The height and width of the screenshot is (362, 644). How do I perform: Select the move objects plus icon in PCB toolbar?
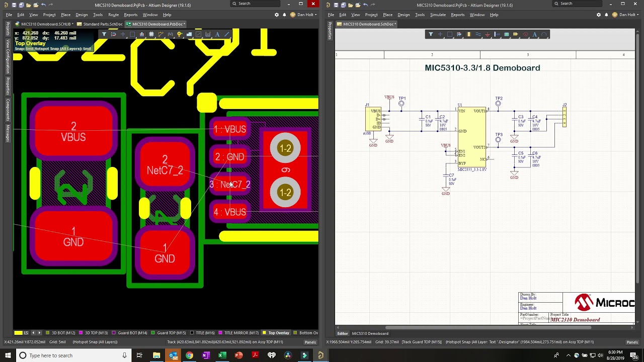coord(123,34)
